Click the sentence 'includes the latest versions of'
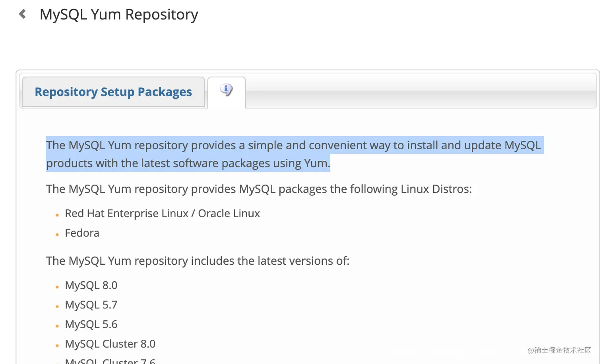 [198, 261]
